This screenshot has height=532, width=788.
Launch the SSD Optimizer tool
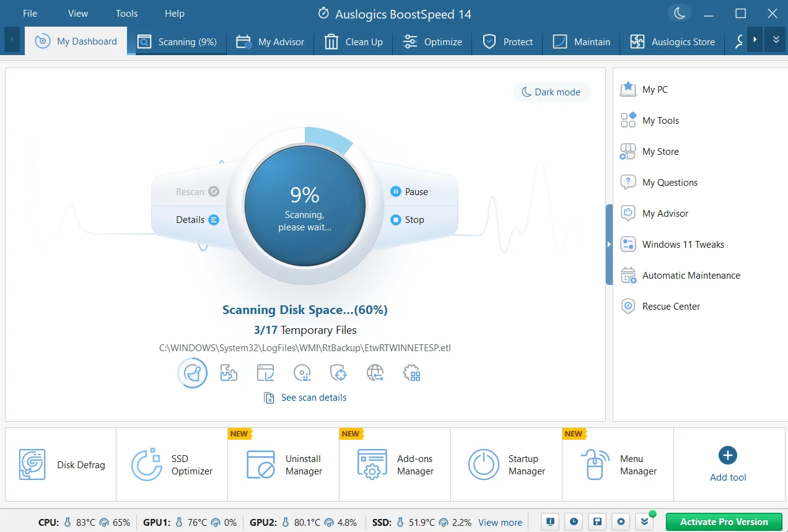[172, 465]
